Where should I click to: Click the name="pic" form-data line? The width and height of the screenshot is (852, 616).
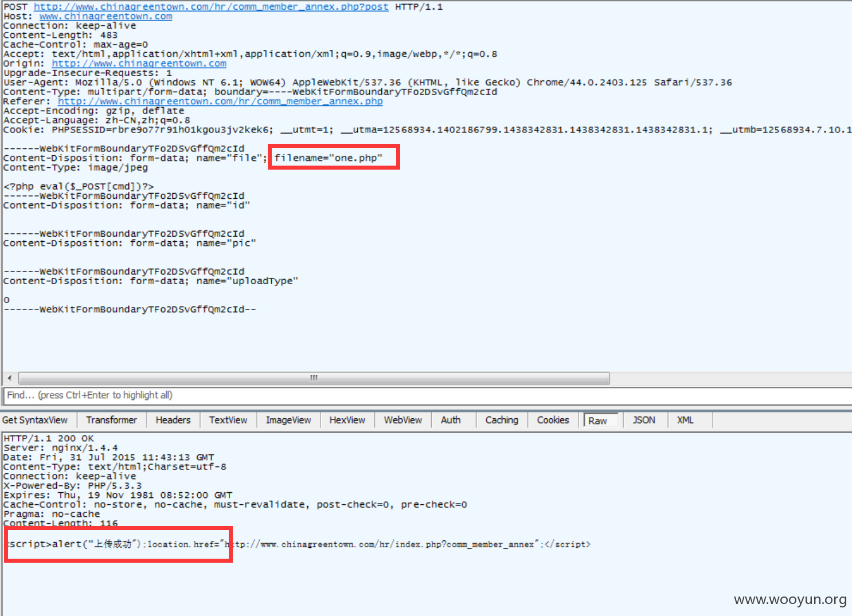click(x=130, y=244)
